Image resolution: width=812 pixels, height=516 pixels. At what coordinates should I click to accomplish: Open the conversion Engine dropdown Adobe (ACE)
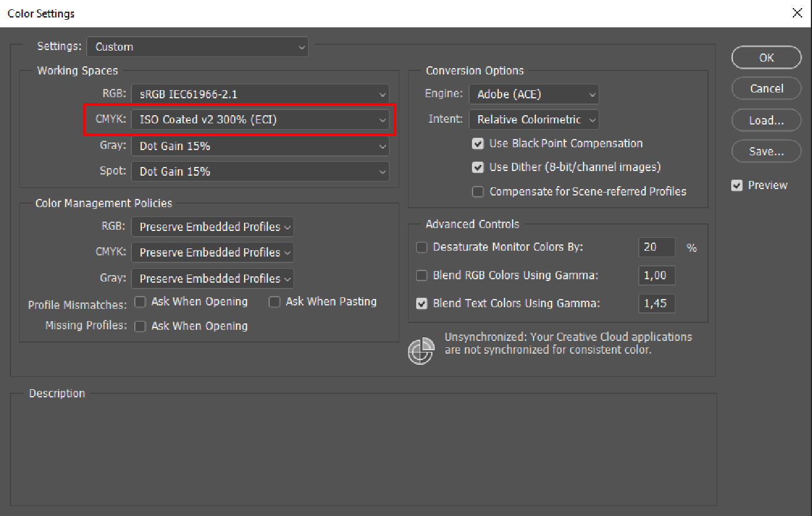(x=534, y=94)
